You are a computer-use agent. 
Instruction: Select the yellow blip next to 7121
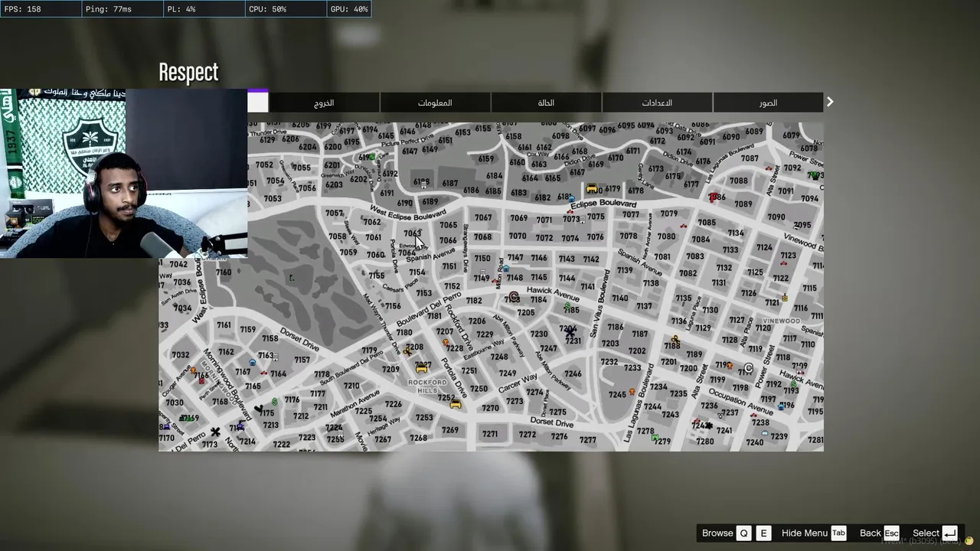pos(785,298)
